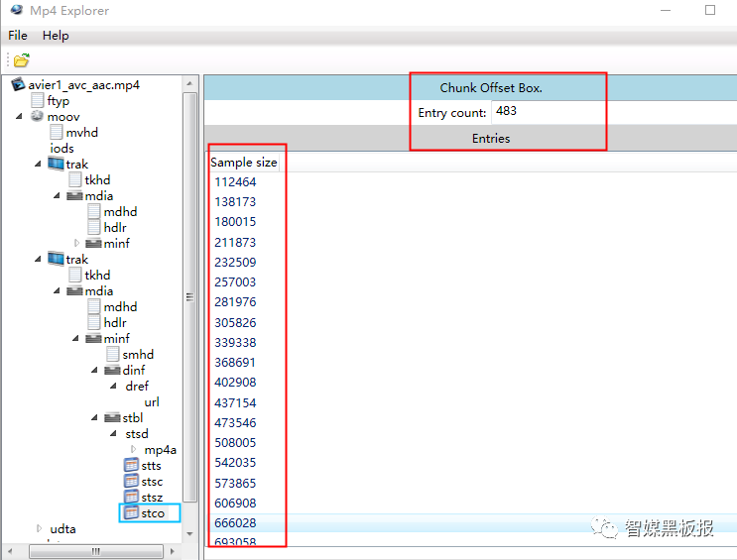Expand the udta node
The height and width of the screenshot is (560, 737).
tap(39, 528)
